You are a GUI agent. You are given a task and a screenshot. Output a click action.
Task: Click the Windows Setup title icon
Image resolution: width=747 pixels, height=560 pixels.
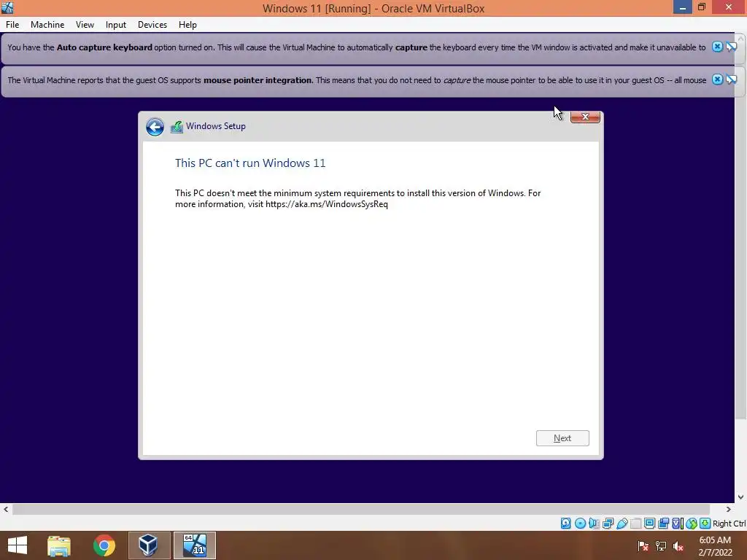[177, 127]
